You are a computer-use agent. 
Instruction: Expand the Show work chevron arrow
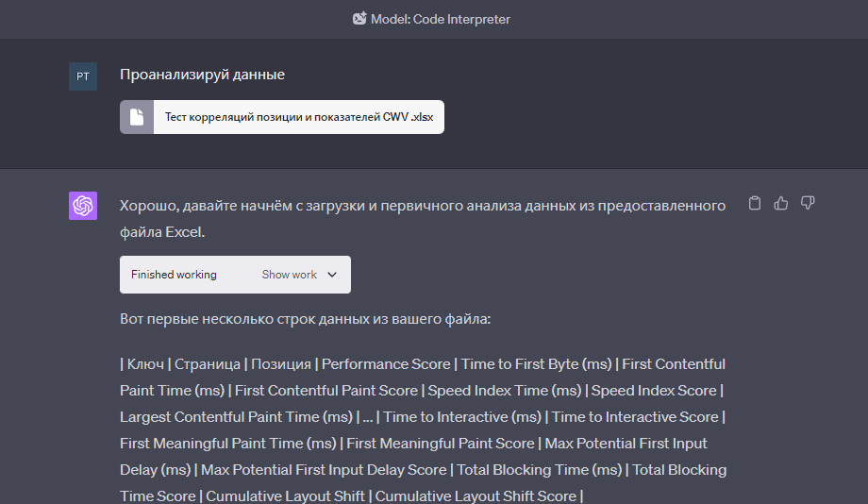[x=332, y=275]
